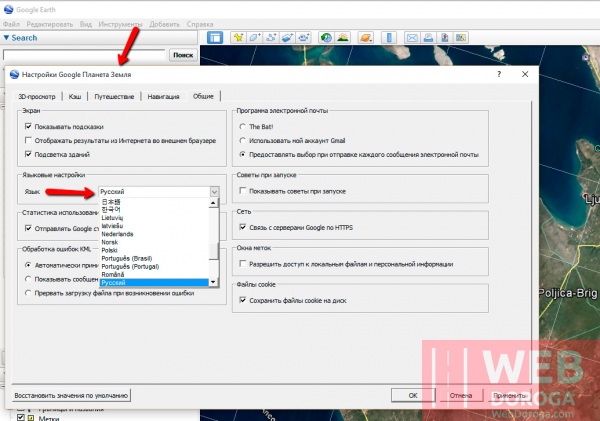
Task: Toggle the HTTPS connection checkbox
Action: pos(243,227)
